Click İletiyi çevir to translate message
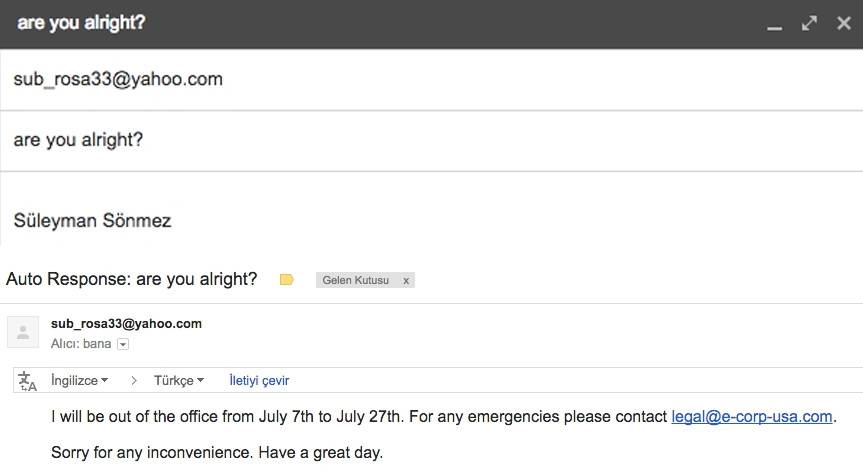Image resolution: width=863 pixels, height=473 pixels. click(x=259, y=381)
